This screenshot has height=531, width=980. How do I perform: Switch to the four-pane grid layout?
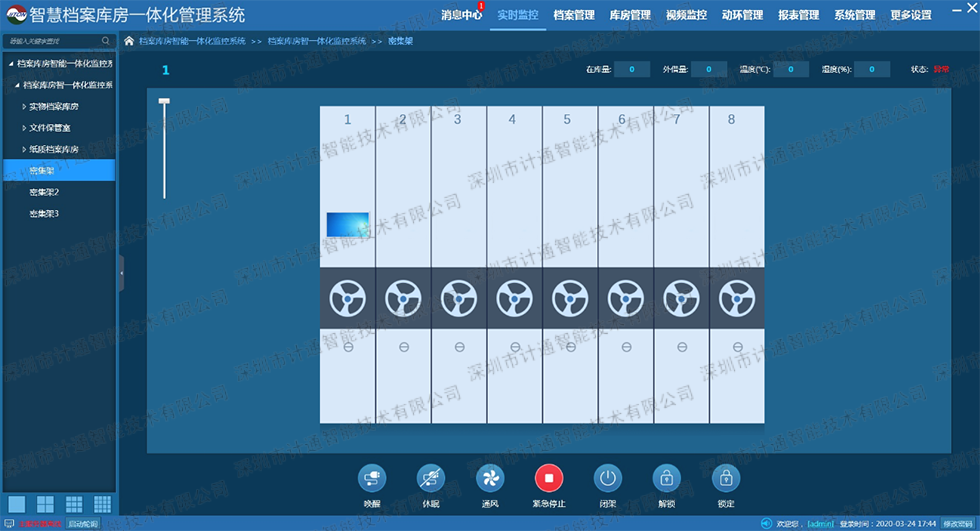(45, 504)
